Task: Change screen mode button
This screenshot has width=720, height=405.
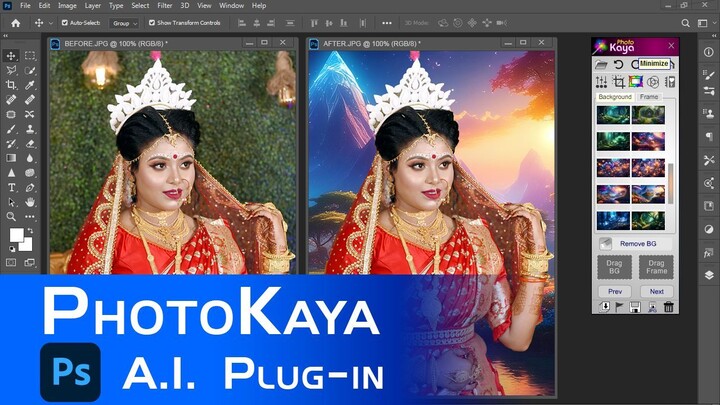Action: coord(30,262)
